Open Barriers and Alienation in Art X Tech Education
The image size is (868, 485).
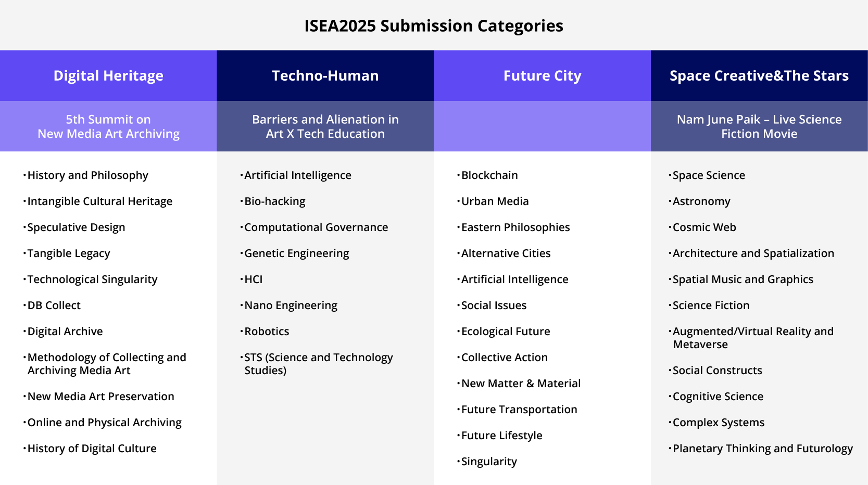coord(325,126)
